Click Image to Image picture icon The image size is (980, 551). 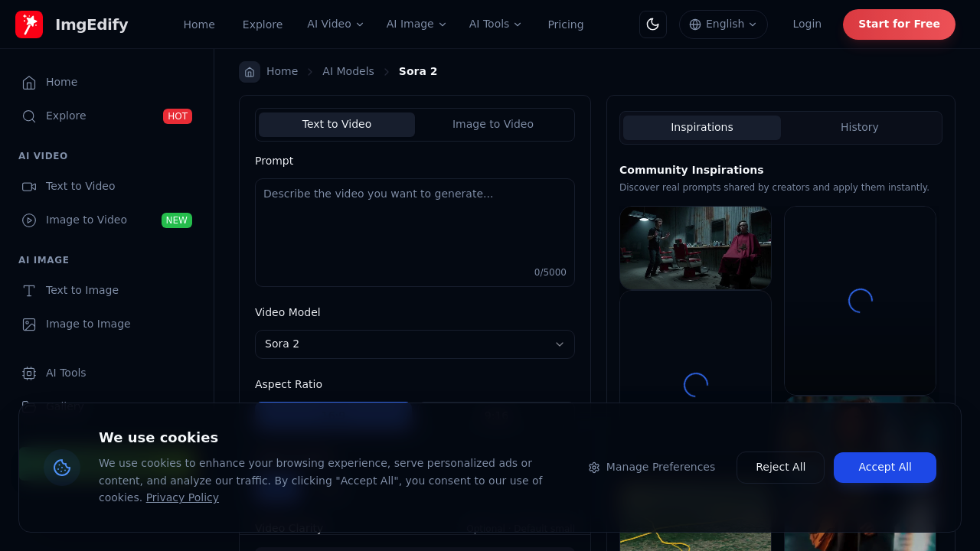pos(29,324)
